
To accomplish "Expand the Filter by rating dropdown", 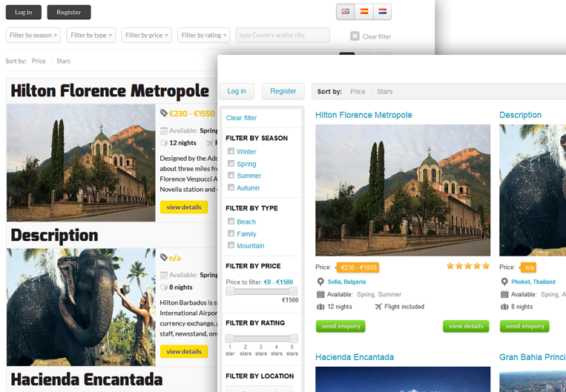I will pyautogui.click(x=203, y=36).
